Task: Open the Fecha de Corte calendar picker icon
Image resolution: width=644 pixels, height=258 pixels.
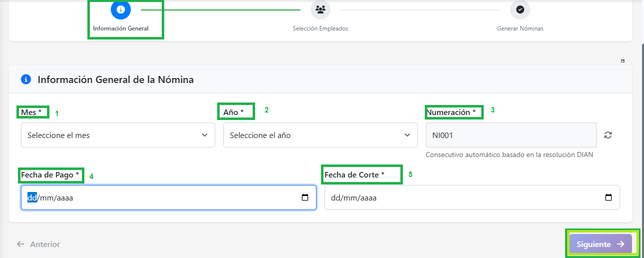Action: [x=608, y=197]
